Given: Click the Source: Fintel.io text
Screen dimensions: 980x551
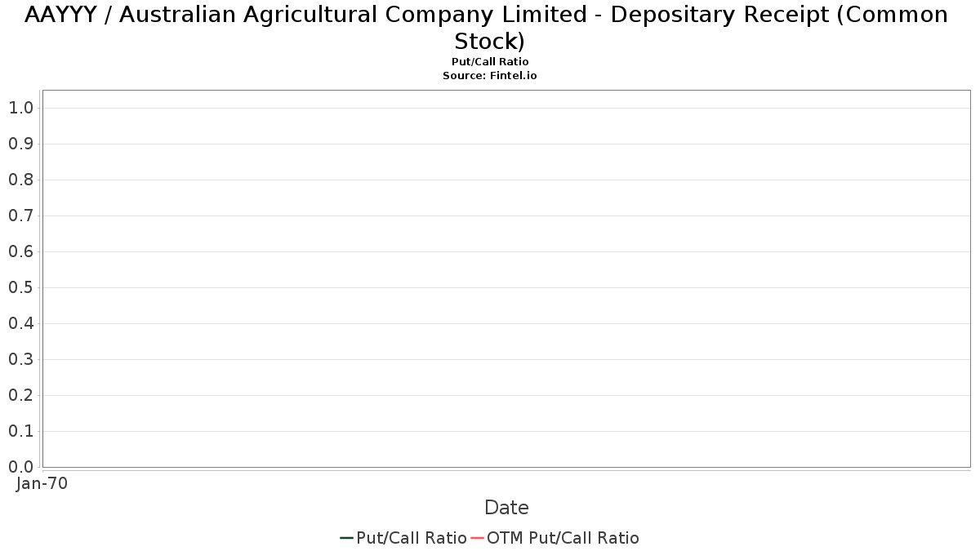Looking at the screenshot, I should tap(490, 75).
